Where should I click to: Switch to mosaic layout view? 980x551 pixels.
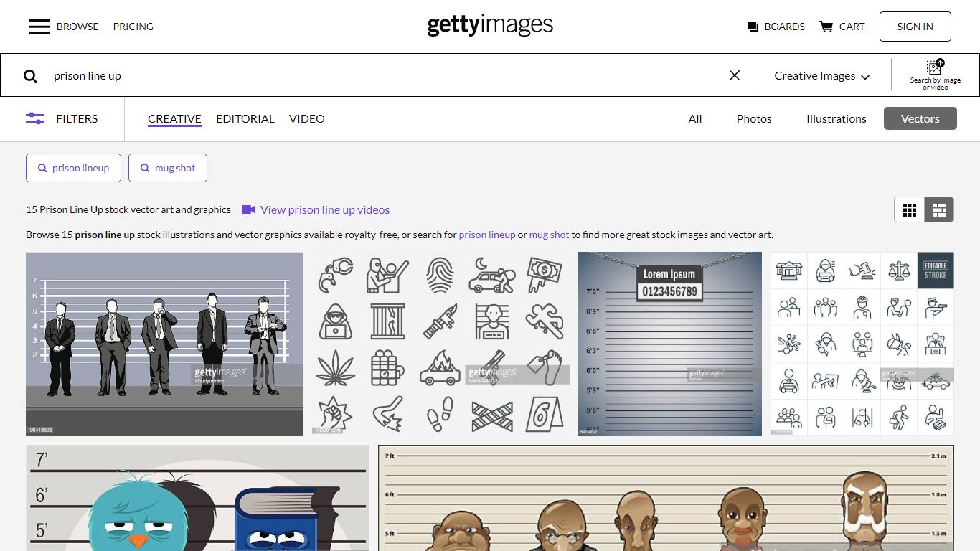939,210
